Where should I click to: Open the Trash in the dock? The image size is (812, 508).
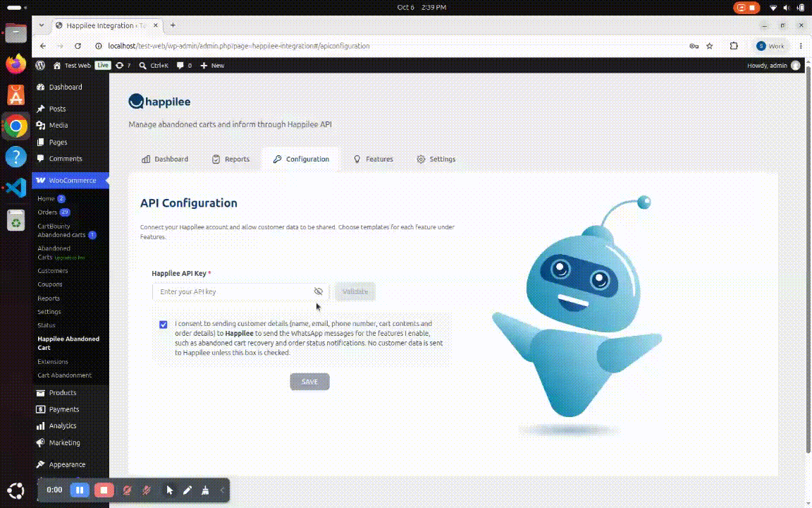click(16, 220)
